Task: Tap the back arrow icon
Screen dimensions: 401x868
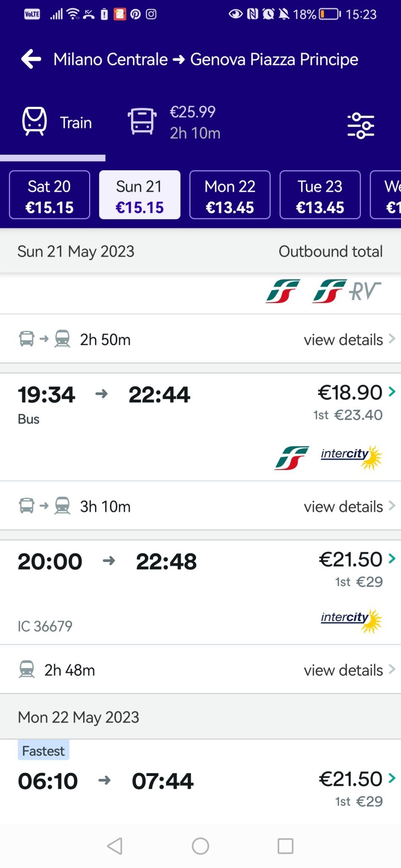Action: point(31,59)
